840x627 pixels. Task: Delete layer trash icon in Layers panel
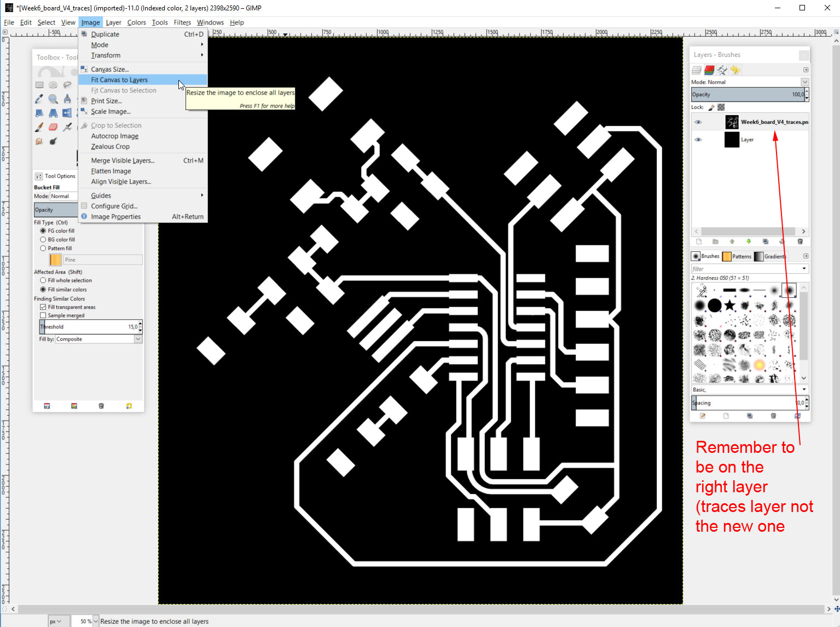click(x=800, y=241)
